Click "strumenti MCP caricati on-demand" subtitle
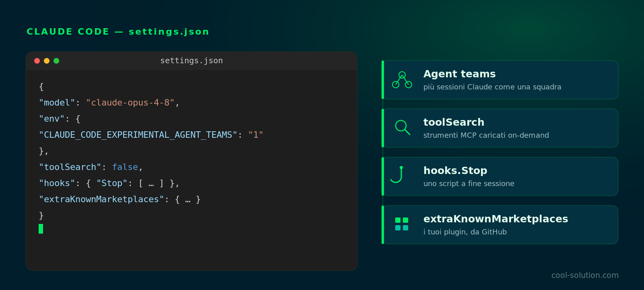Image resolution: width=644 pixels, height=290 pixels. tap(486, 135)
